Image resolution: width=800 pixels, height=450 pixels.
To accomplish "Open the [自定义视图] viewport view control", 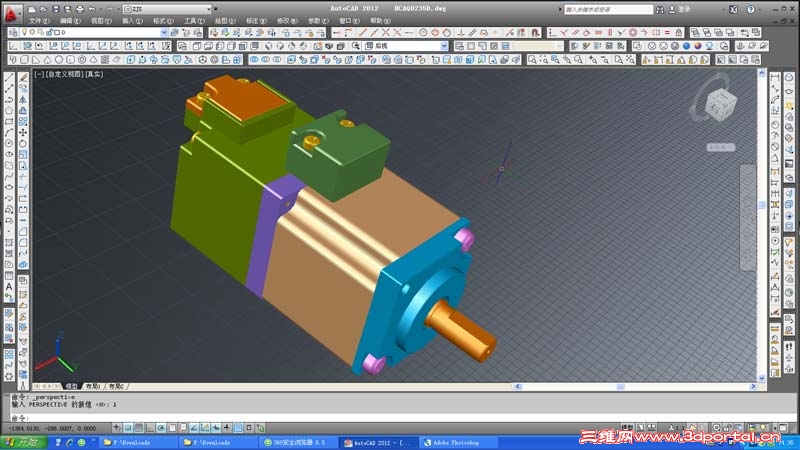I will pyautogui.click(x=65, y=74).
